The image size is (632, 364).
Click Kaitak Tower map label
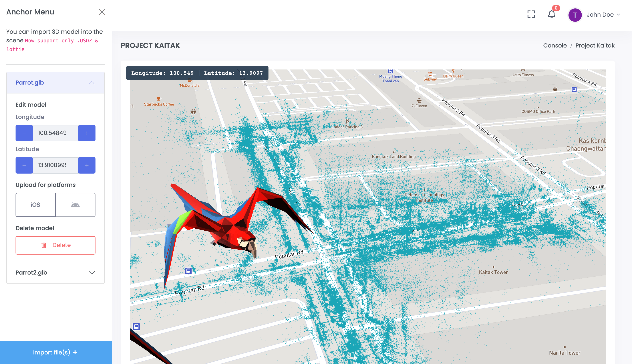click(493, 272)
